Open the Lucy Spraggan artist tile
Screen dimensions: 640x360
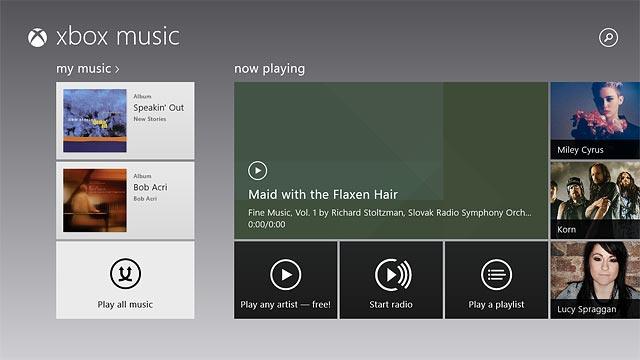click(x=595, y=280)
